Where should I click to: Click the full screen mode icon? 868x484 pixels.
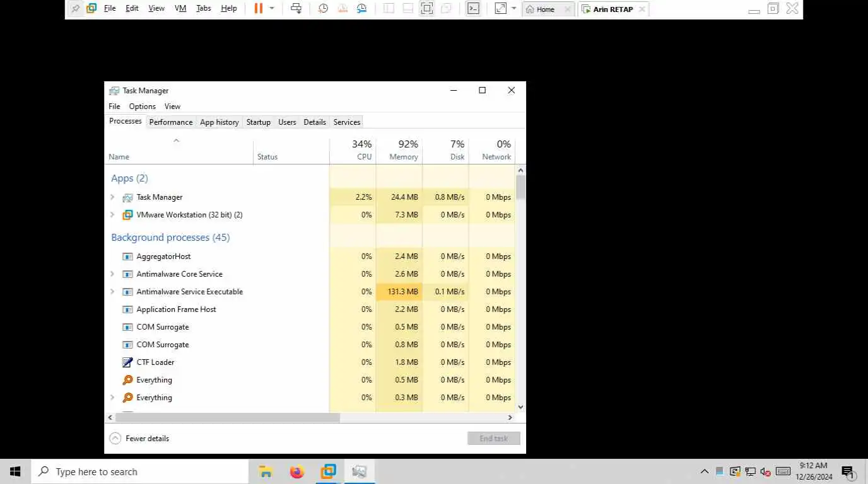click(427, 9)
